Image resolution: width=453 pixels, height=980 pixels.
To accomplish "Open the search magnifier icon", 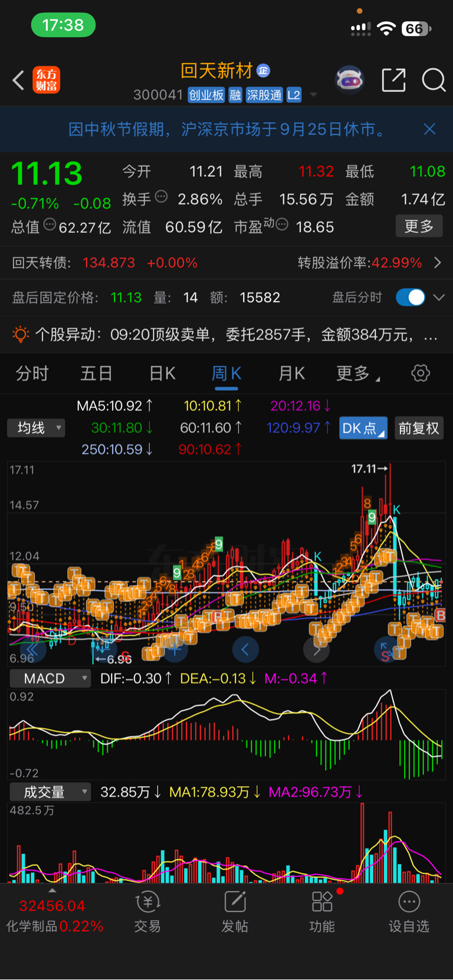I will [x=434, y=80].
